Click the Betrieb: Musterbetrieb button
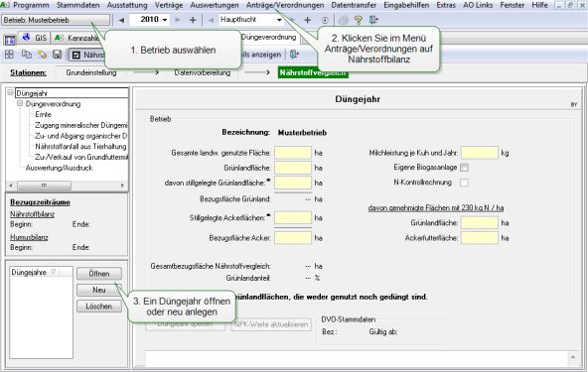The image size is (588, 372). tap(56, 20)
